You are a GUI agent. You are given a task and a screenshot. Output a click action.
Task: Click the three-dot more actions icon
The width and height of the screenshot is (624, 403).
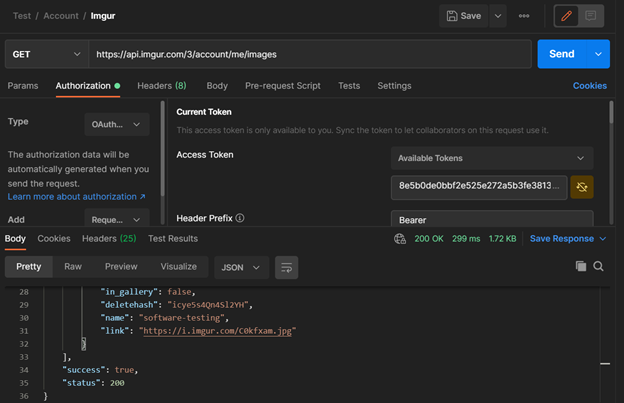point(524,16)
